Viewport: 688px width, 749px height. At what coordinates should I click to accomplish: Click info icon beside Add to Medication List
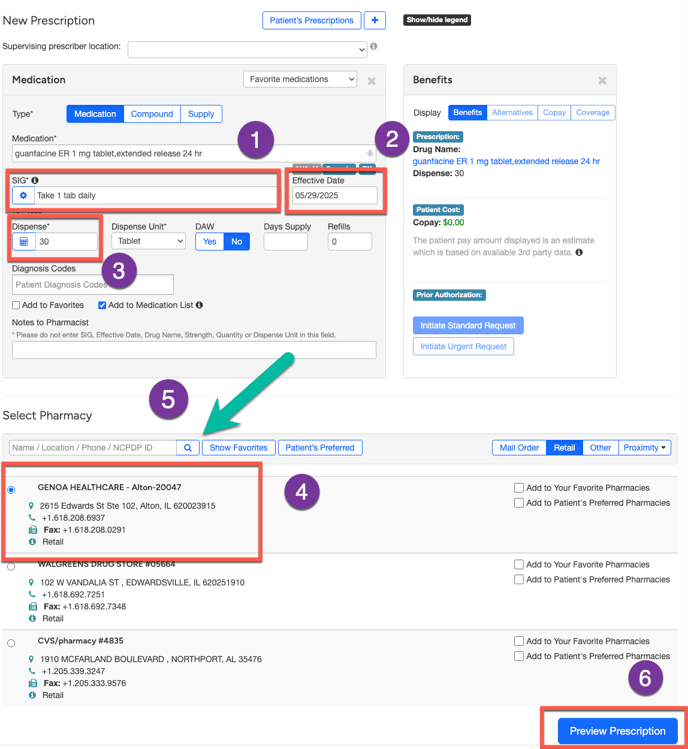(x=199, y=305)
